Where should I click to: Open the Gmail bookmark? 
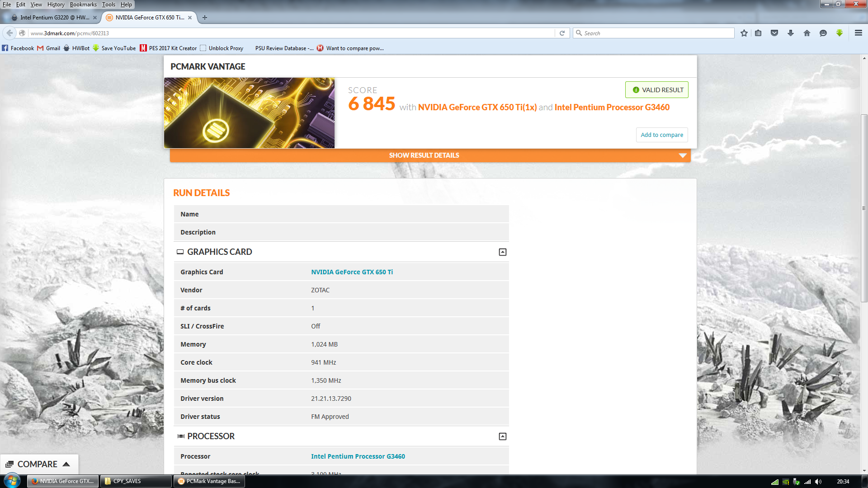pos(48,48)
